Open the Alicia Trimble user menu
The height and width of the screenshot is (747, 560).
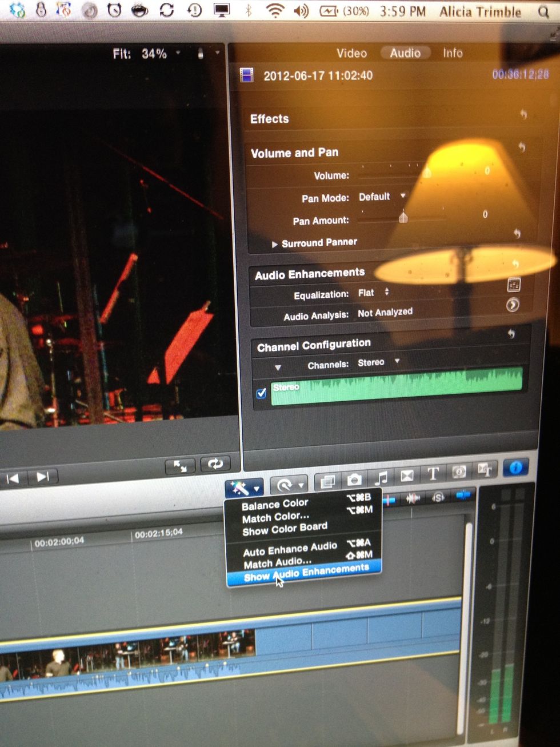coord(480,11)
